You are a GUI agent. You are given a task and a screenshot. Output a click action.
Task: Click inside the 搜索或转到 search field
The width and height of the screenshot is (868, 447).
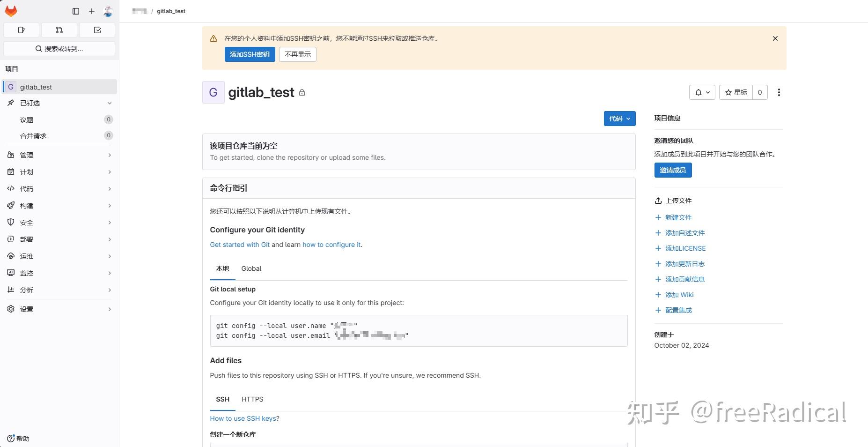(59, 48)
